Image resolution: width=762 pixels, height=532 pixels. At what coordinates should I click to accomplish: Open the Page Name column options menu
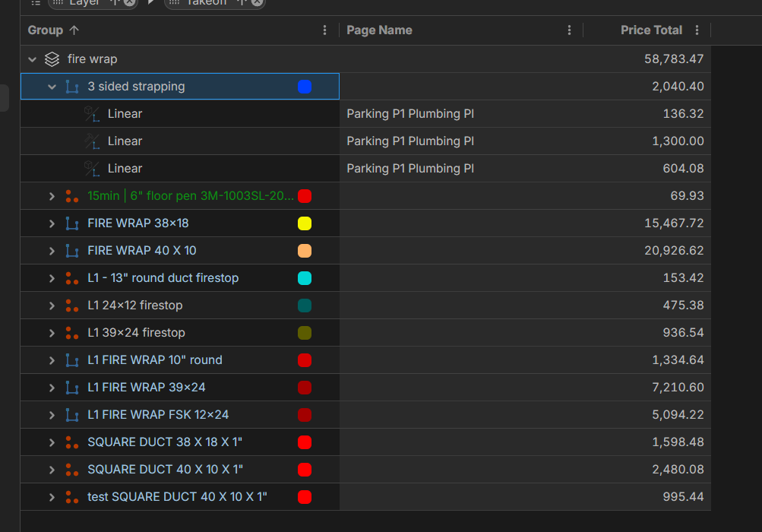(x=570, y=30)
